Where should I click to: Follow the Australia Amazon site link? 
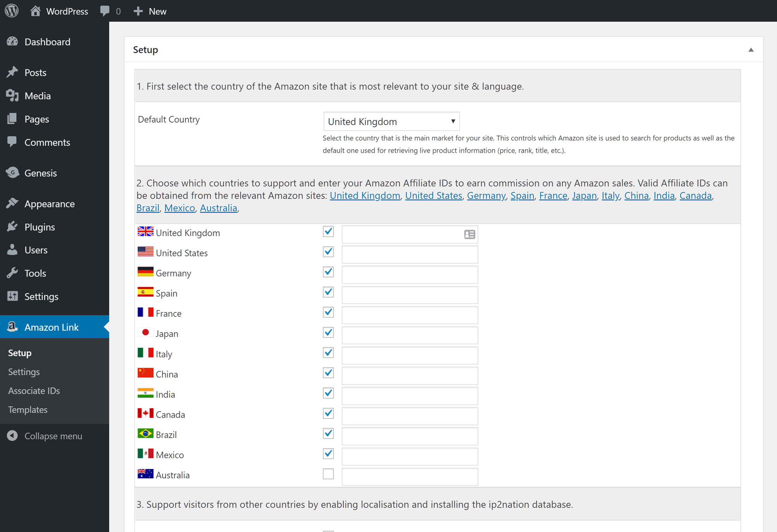[218, 208]
